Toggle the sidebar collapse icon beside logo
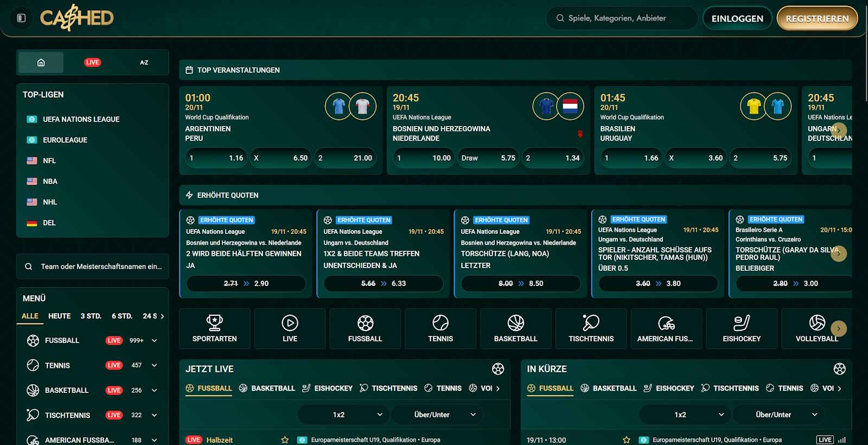Image resolution: width=868 pixels, height=445 pixels. tap(21, 18)
